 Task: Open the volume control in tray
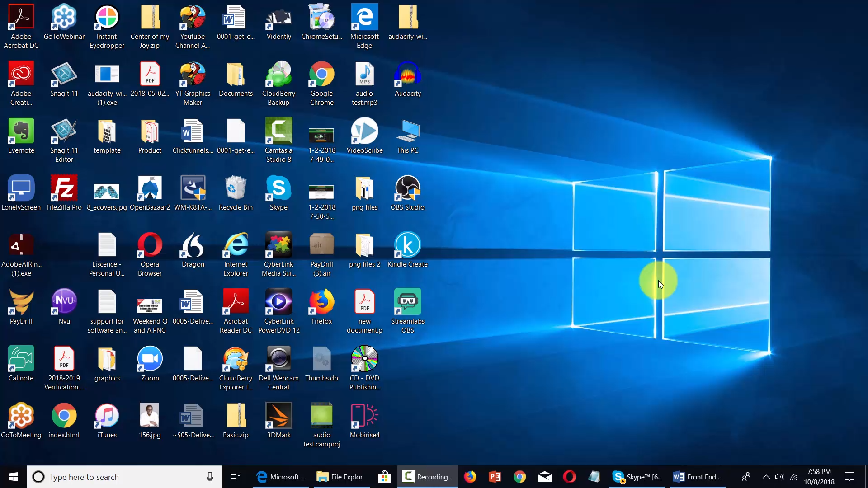coord(779,477)
